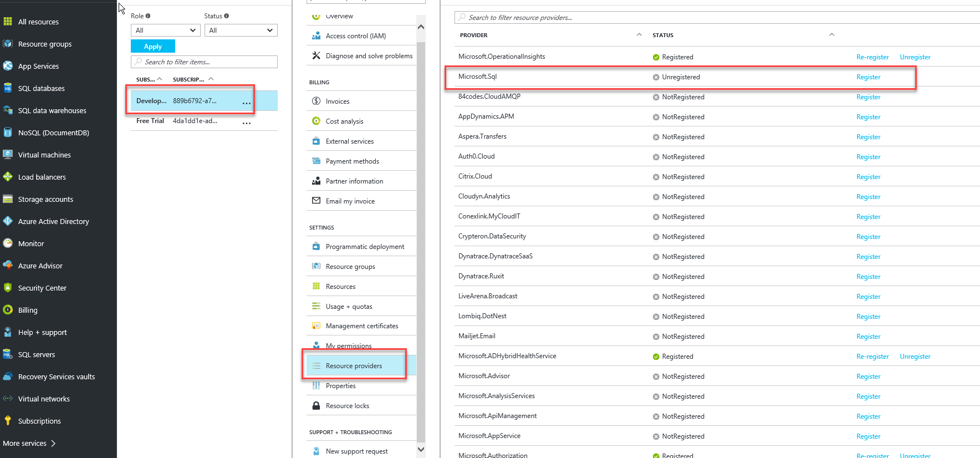Click the Virtual networks arrows icon

[8, 399]
